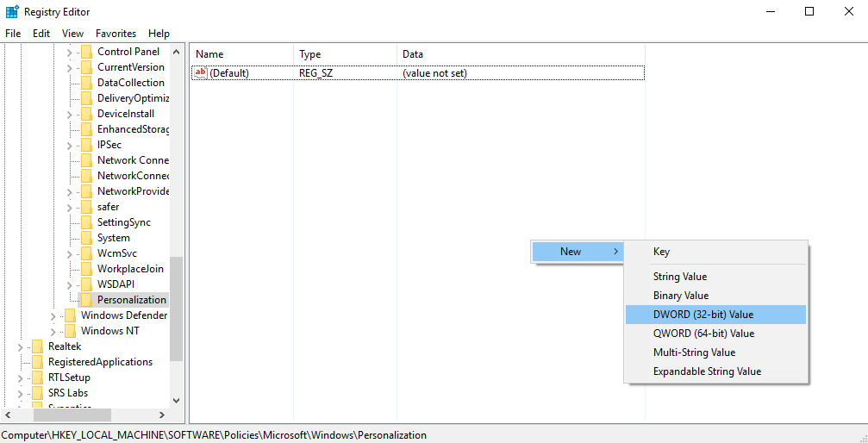Click the SRS Labs folder icon
This screenshot has width=868, height=443.
[x=37, y=393]
